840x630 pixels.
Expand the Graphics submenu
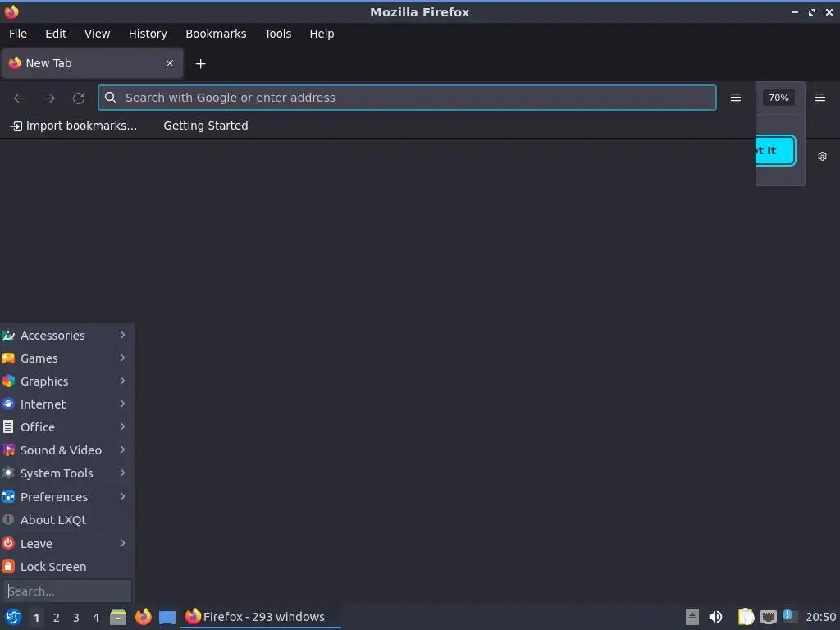click(x=67, y=381)
